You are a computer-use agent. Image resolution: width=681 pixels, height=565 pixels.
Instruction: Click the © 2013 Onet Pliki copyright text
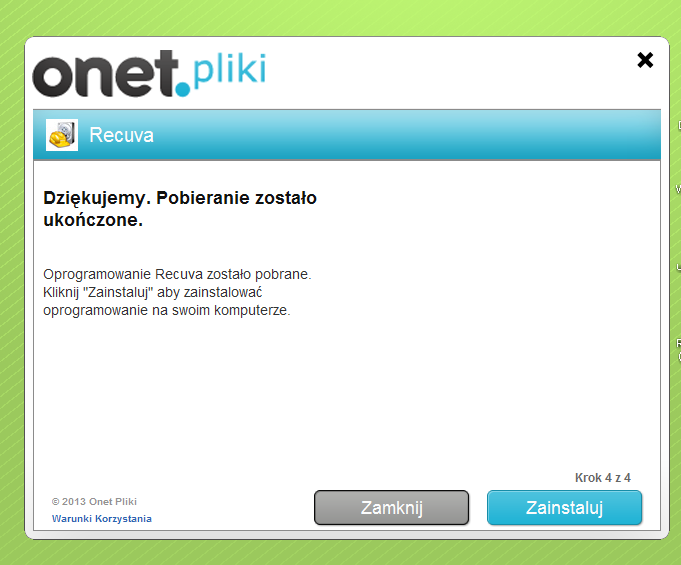94,502
